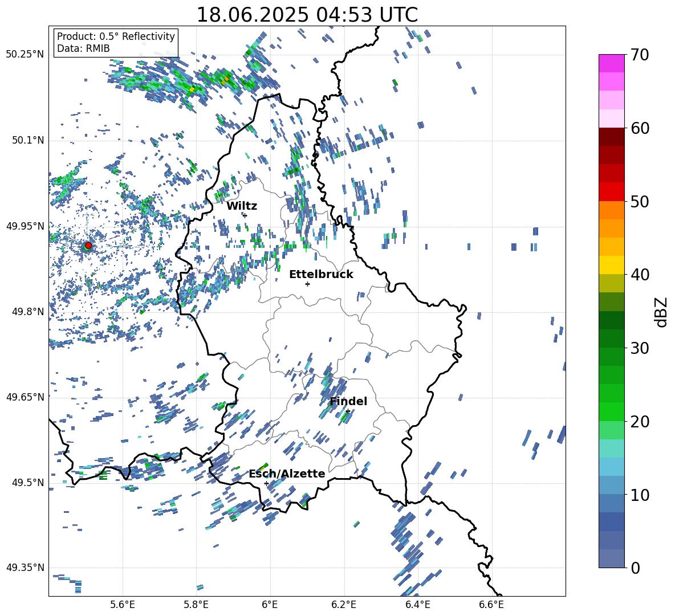Click the 6.2°E longitude label

[344, 605]
